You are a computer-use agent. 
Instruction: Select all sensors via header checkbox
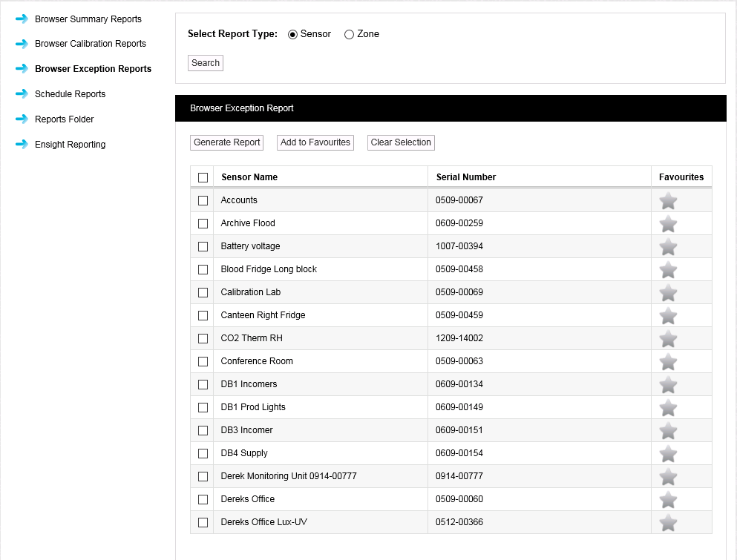(x=203, y=177)
